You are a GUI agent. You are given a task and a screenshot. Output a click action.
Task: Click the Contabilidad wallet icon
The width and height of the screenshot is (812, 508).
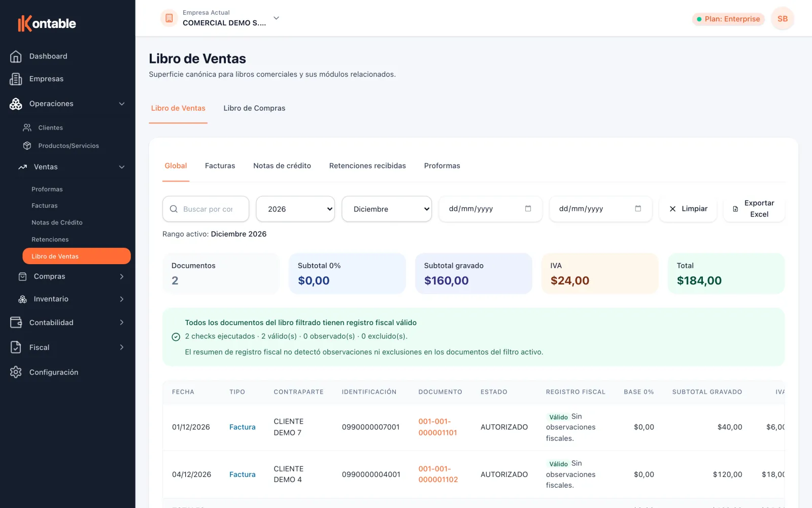tap(16, 323)
